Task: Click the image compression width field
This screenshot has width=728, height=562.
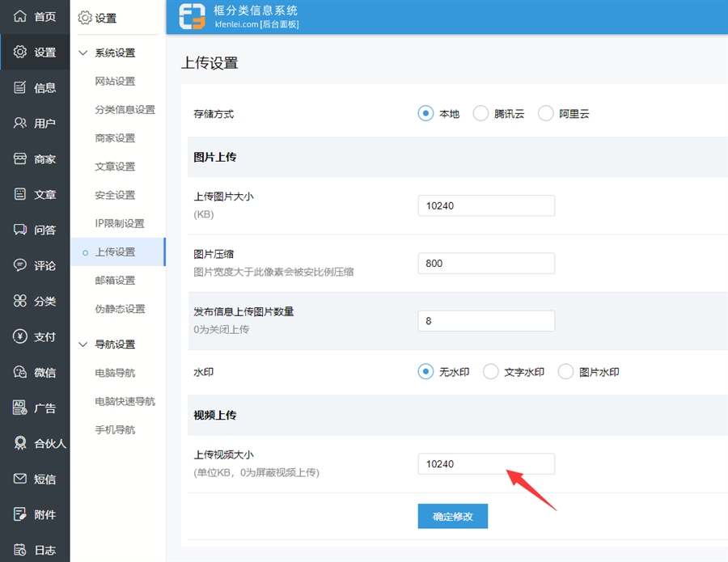Action: click(486, 264)
